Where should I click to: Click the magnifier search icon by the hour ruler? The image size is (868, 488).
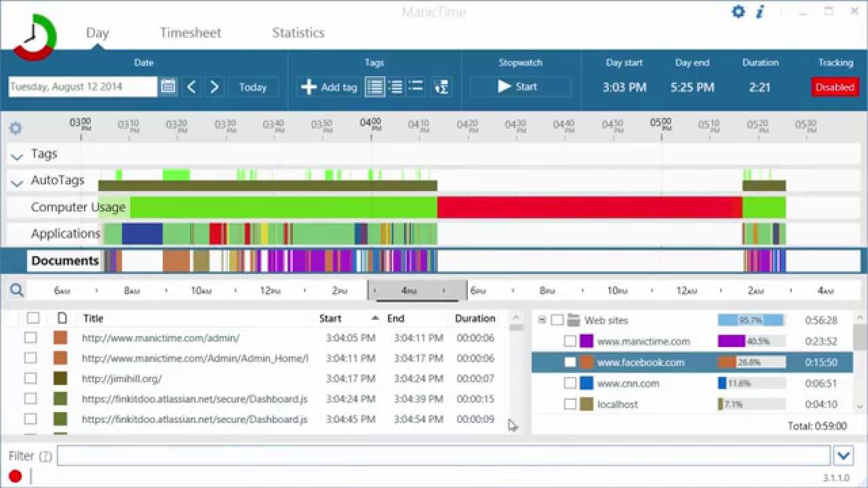pos(17,290)
